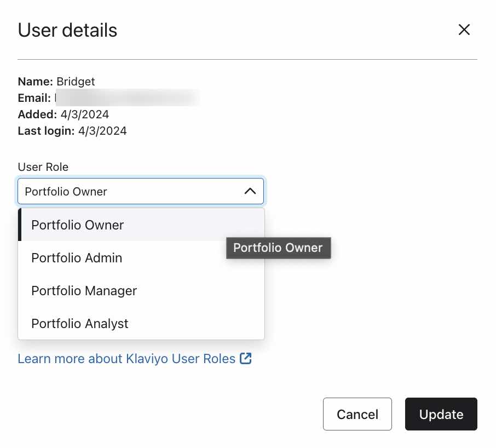
Task: Close the User details dialog
Action: click(464, 30)
